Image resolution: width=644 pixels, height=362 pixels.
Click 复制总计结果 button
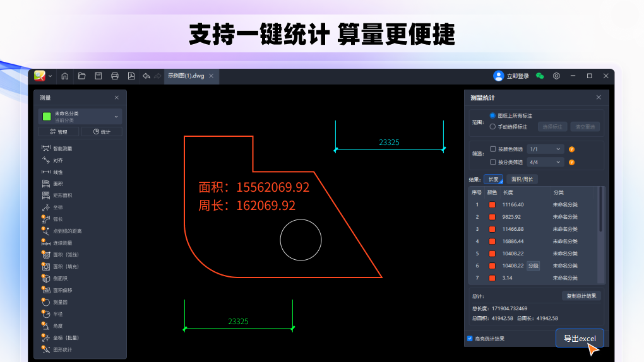(580, 296)
